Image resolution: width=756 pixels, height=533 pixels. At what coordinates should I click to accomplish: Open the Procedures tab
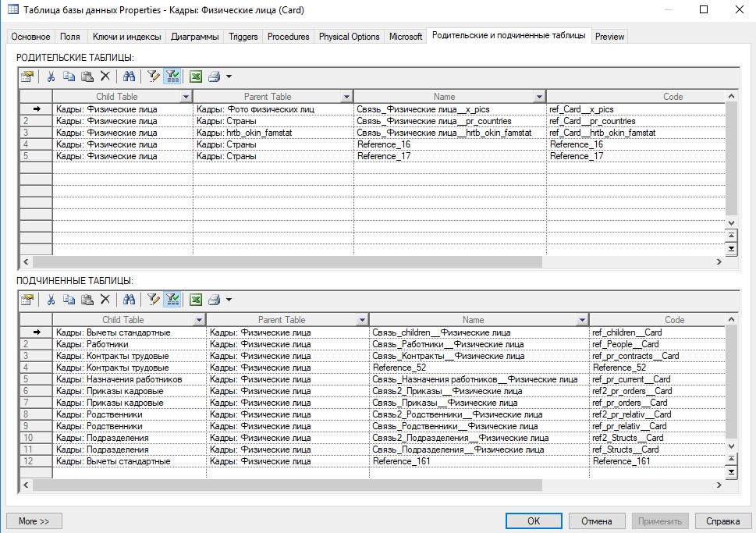click(289, 37)
